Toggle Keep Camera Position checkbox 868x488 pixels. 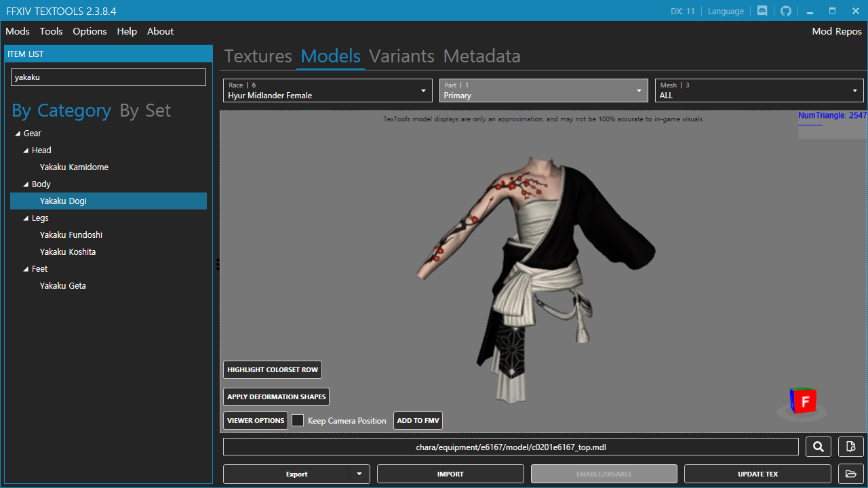(298, 420)
